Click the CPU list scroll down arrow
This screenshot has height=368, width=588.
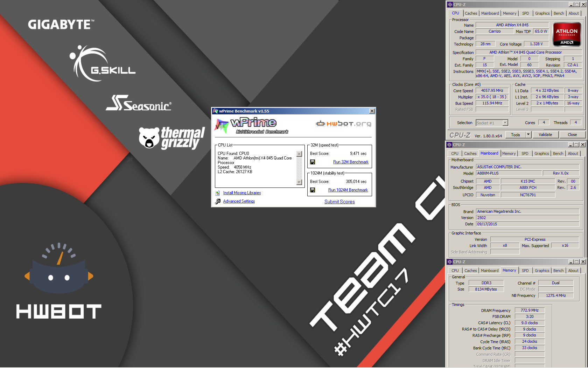[299, 182]
